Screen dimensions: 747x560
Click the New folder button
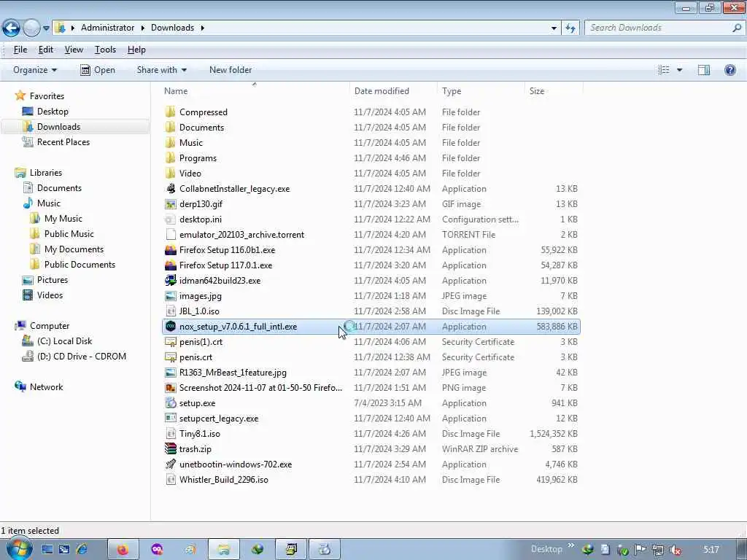[231, 70]
